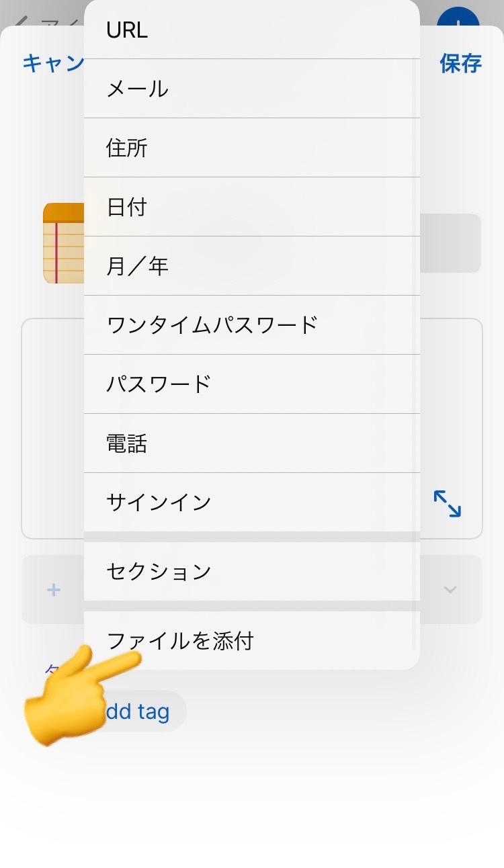The width and height of the screenshot is (504, 868).
Task: Choose パスワード field type
Action: 251,384
